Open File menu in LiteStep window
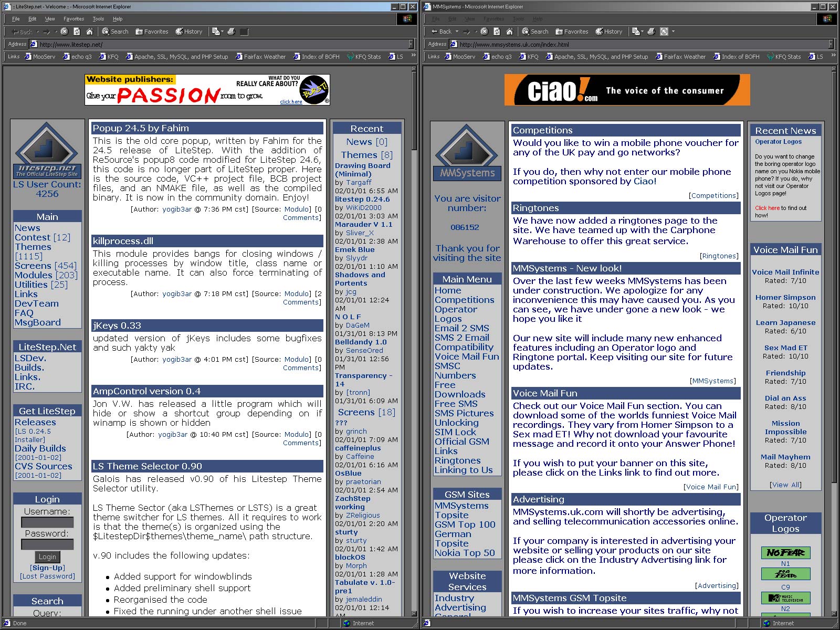Image resolution: width=840 pixels, height=630 pixels. (x=16, y=19)
